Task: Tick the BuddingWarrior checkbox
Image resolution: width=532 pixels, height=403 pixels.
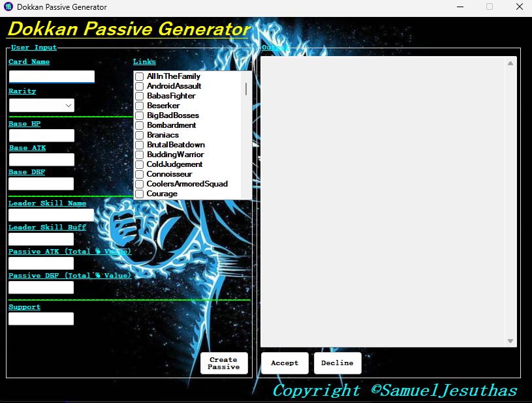Action: tap(139, 155)
